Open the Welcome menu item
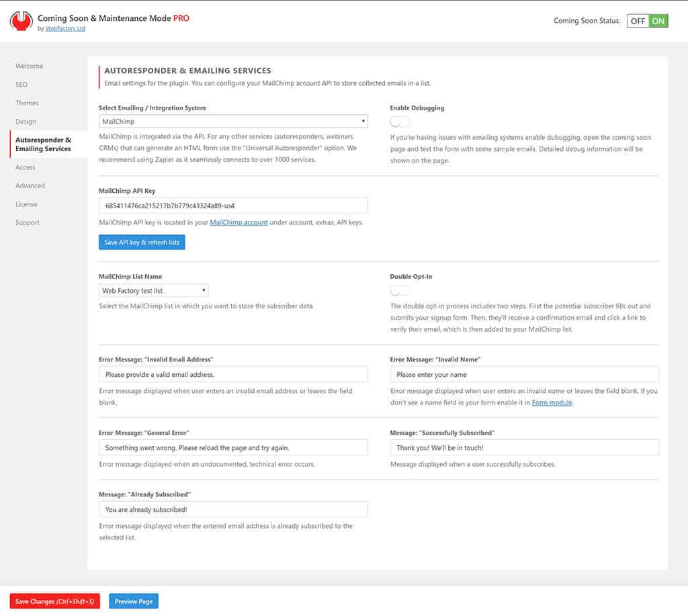Viewport: 688px width, 616px height. pos(30,66)
